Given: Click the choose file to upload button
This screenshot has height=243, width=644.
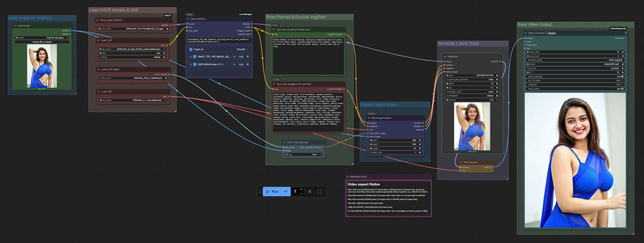Looking at the screenshot, I should (42, 42).
